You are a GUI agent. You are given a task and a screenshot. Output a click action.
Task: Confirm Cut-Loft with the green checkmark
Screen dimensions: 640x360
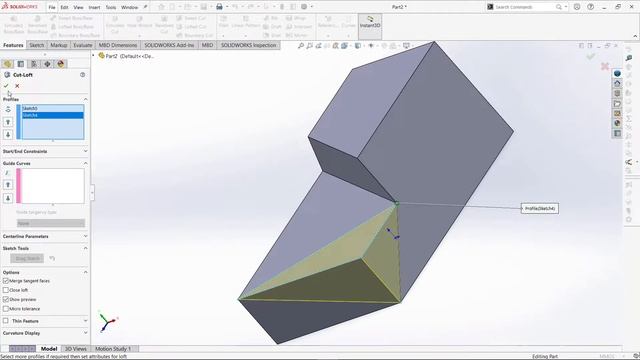tap(6, 86)
